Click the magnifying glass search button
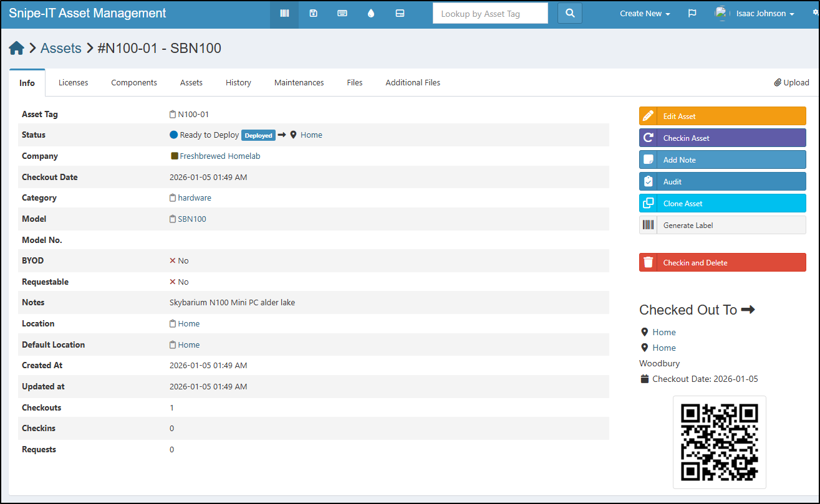Image resolution: width=820 pixels, height=504 pixels. pos(569,14)
